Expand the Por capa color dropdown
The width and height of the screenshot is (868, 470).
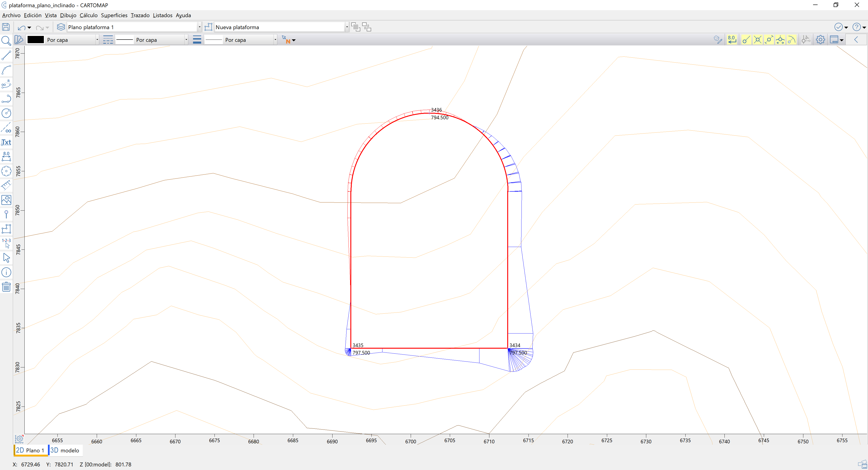tap(97, 39)
